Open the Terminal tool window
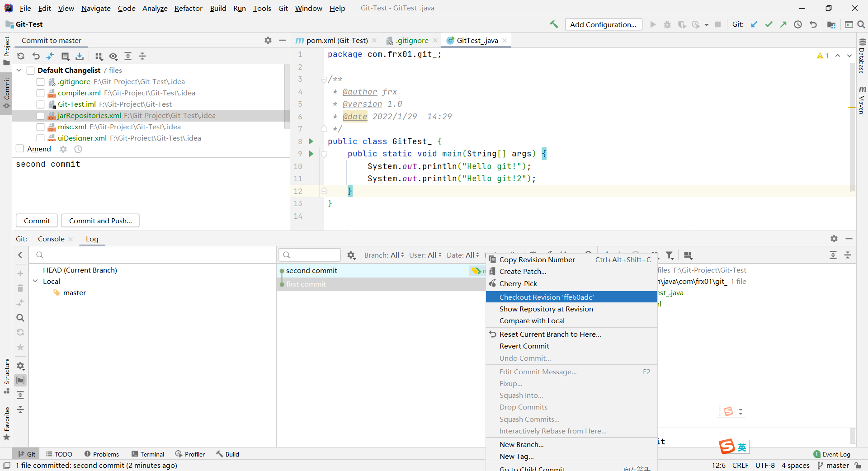Viewport: 868px width, 471px height. pyautogui.click(x=148, y=454)
